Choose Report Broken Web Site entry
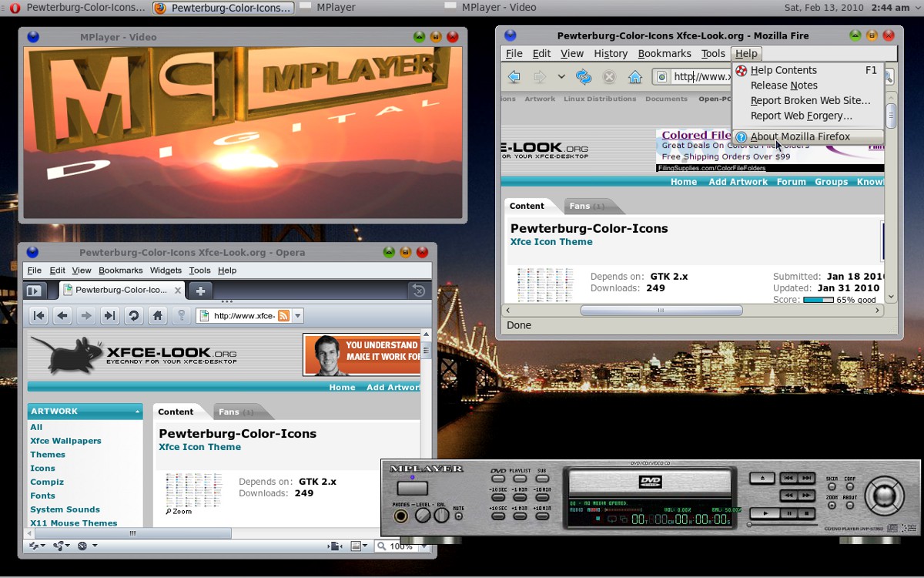 coord(808,100)
